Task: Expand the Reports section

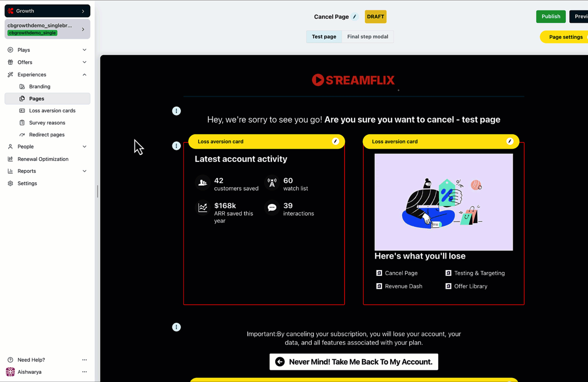Action: coord(84,171)
